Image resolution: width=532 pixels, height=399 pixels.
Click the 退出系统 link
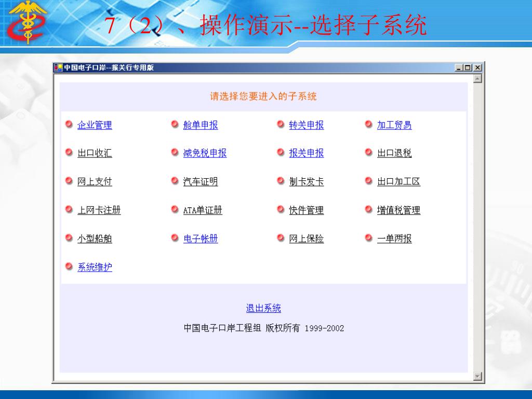coord(263,308)
